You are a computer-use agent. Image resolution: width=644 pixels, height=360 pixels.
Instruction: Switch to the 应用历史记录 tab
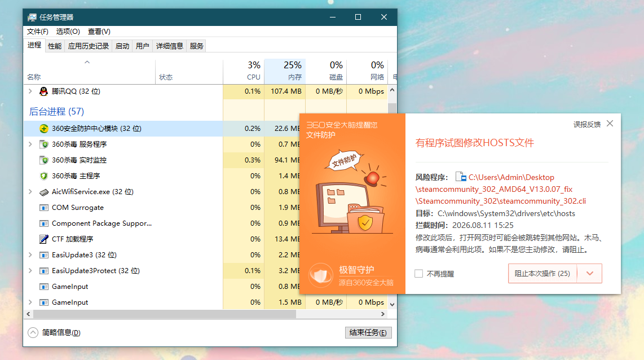click(x=89, y=46)
